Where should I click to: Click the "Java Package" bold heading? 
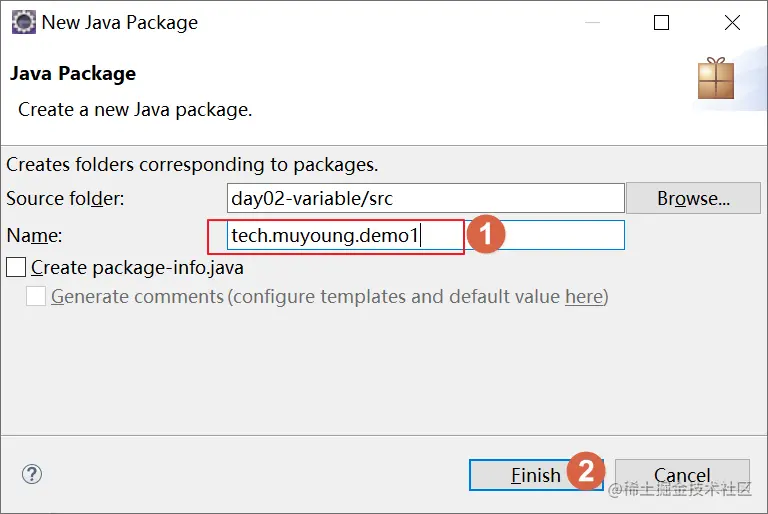pos(72,73)
